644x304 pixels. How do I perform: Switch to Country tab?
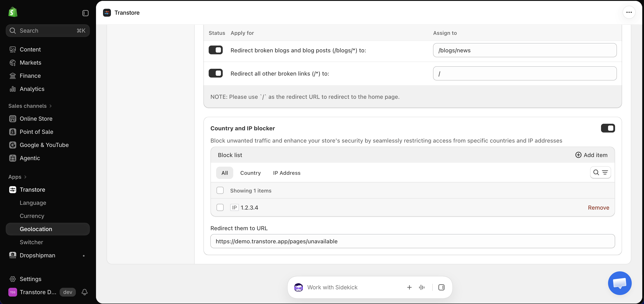point(250,173)
